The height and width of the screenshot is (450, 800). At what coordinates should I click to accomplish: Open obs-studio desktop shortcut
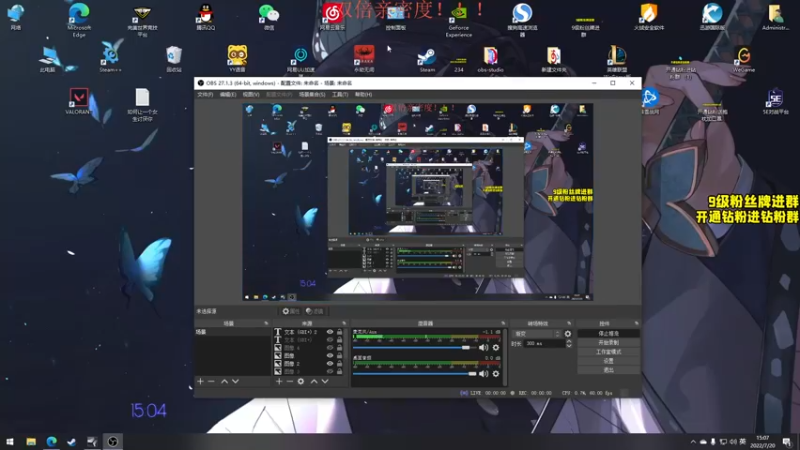click(x=490, y=60)
